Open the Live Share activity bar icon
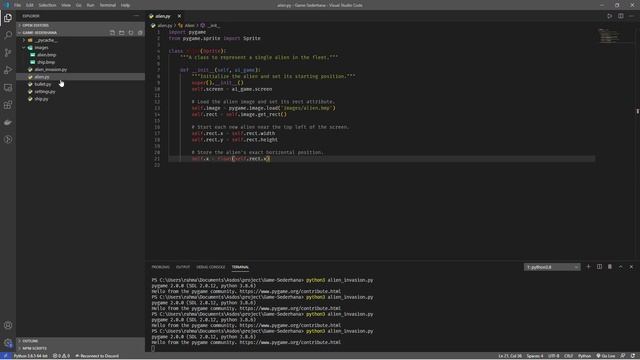This screenshot has height=360, width=640. (8, 140)
